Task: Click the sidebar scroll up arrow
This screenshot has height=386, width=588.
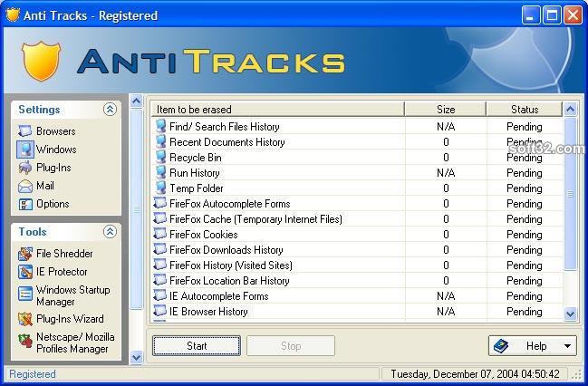Action: tap(137, 101)
